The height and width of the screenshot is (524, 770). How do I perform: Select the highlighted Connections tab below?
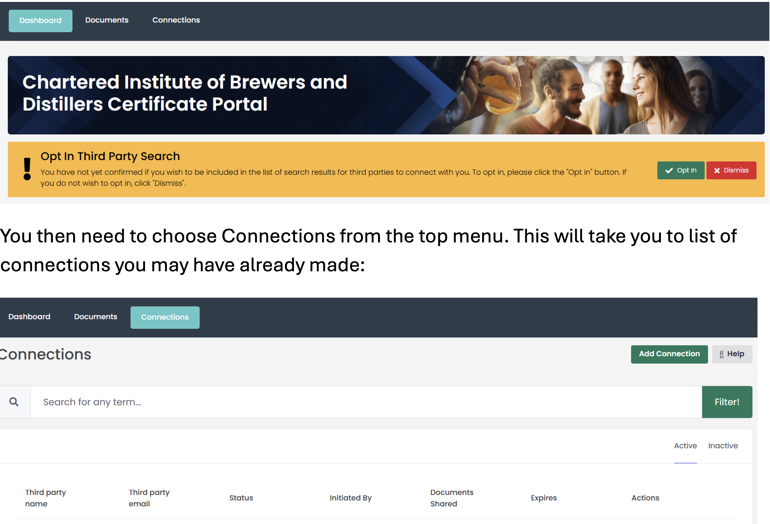click(x=165, y=317)
